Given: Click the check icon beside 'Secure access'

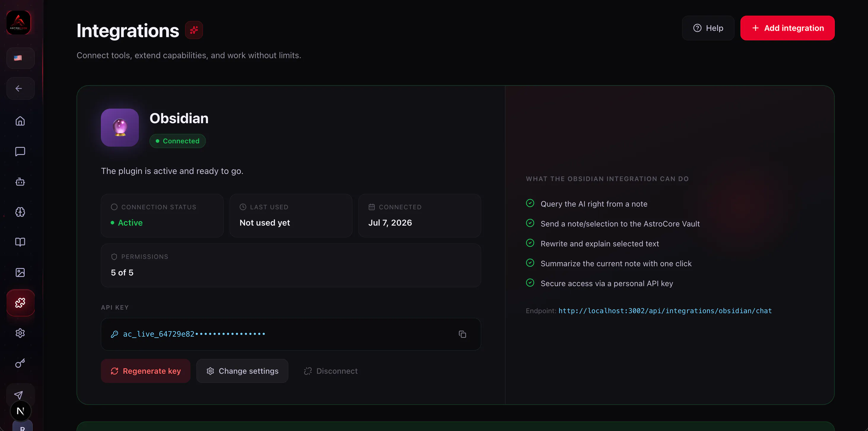Looking at the screenshot, I should point(530,283).
